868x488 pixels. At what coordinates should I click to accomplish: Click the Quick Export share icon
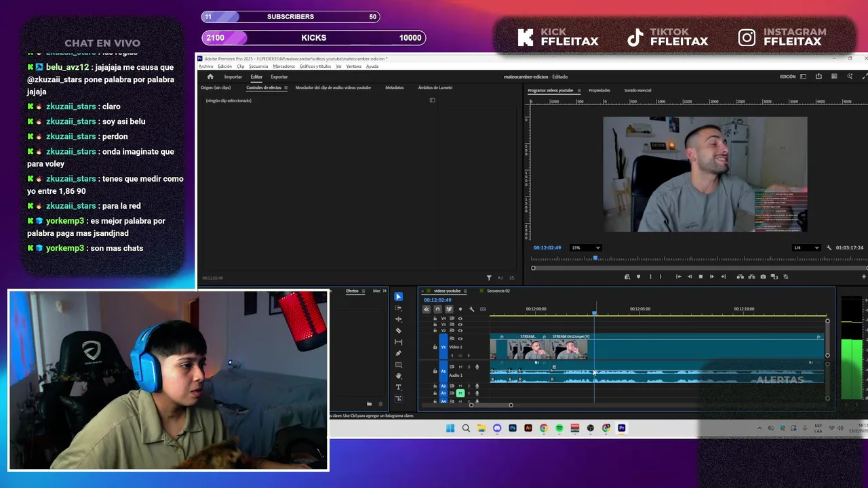tap(818, 77)
